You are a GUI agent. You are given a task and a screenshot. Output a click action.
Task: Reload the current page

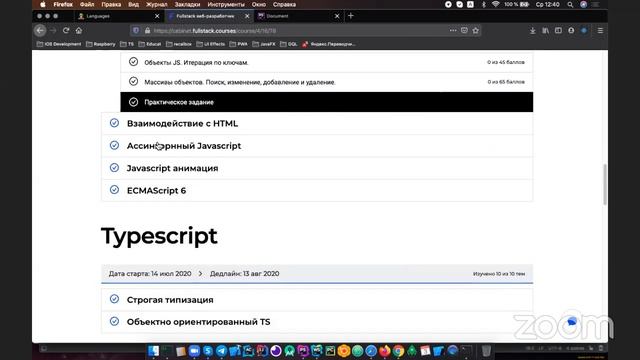coord(66,30)
